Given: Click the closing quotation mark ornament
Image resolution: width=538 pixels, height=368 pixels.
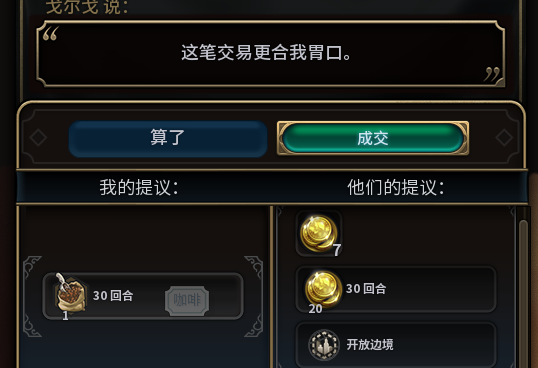Looking at the screenshot, I should (492, 74).
